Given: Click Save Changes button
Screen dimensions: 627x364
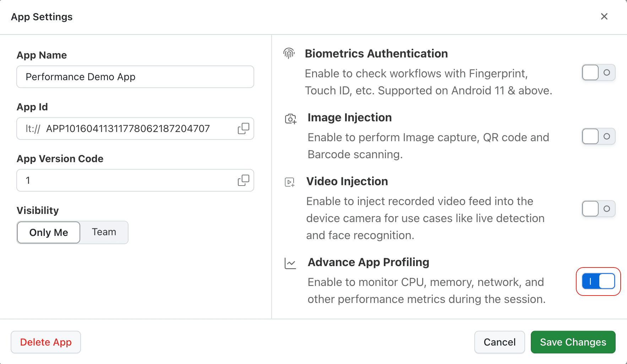Looking at the screenshot, I should [573, 342].
